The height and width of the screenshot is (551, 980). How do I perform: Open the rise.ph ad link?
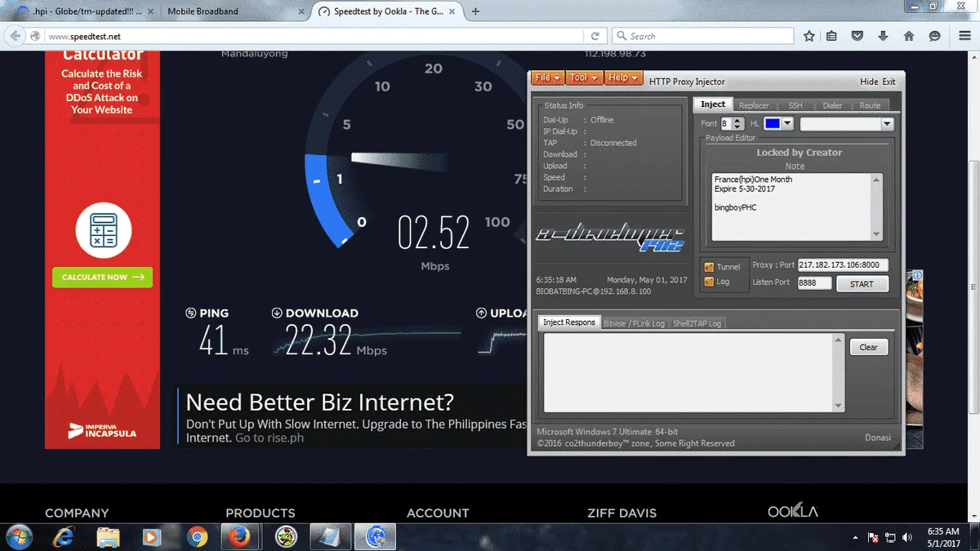269,438
